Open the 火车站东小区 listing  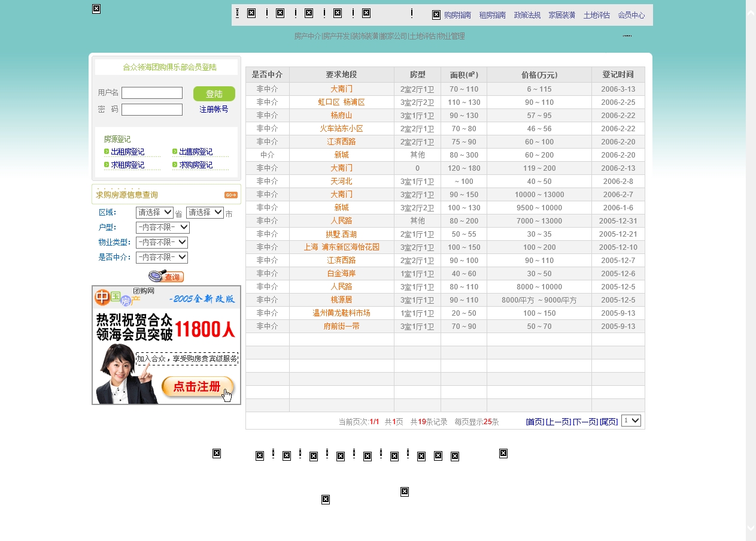click(342, 129)
